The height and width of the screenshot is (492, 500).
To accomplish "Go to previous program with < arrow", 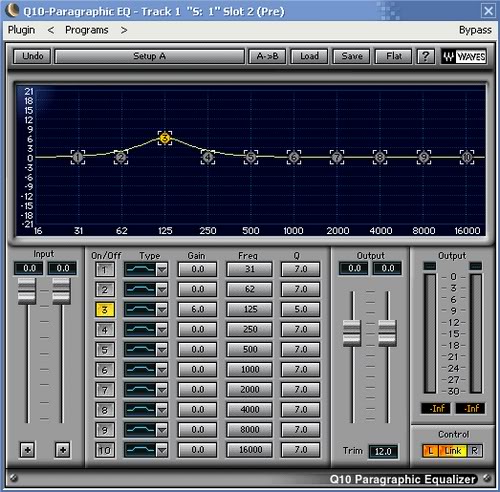I will tap(51, 30).
